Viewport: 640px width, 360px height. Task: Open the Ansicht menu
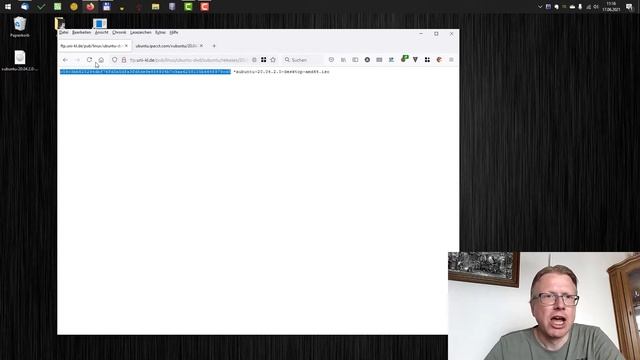point(102,32)
